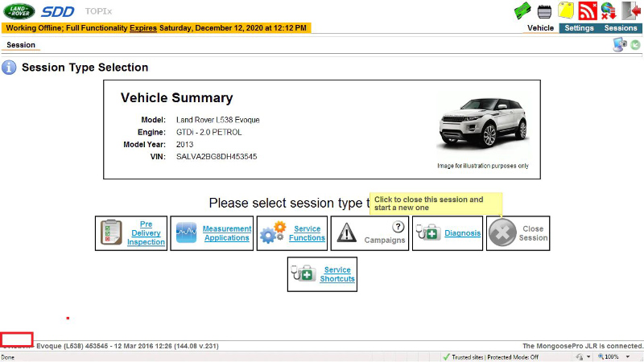
Task: Click the model text Land Rover L538 Evoque
Action: [x=217, y=120]
